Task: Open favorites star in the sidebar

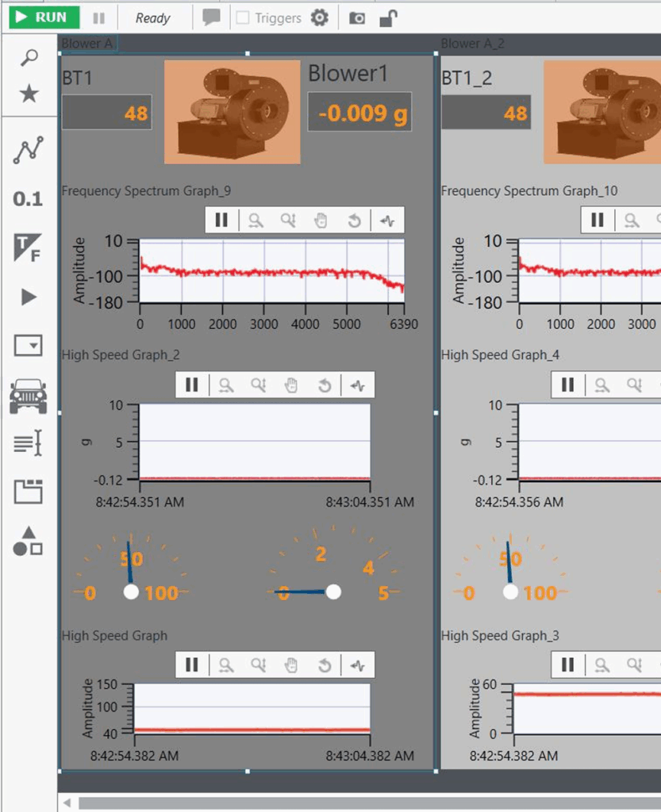Action: point(29,94)
